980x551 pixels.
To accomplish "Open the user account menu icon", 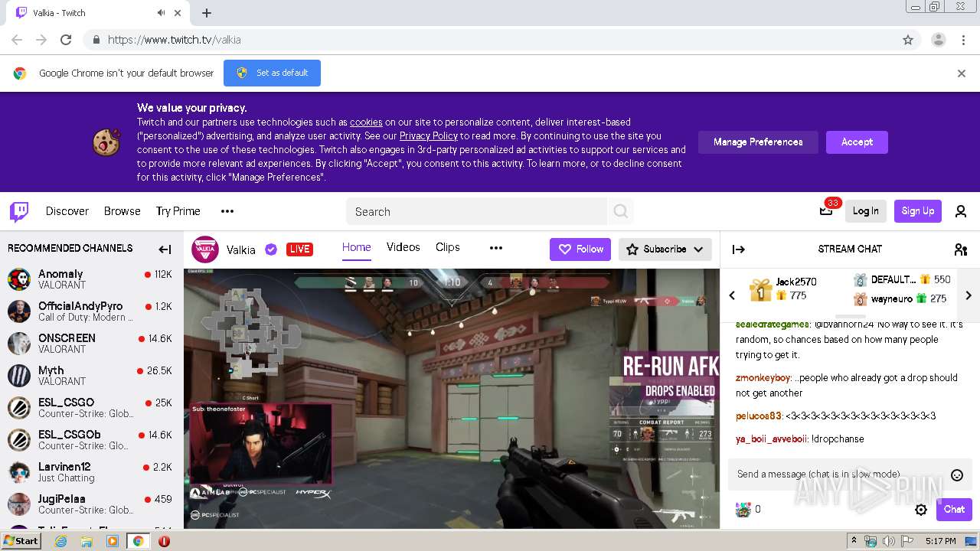I will pos(961,211).
